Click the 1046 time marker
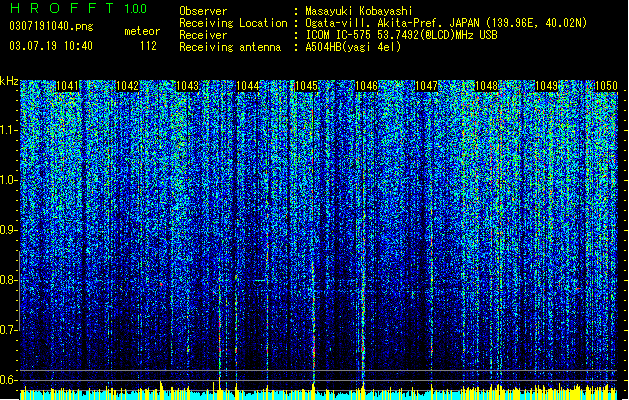629x400 pixels. [x=367, y=86]
